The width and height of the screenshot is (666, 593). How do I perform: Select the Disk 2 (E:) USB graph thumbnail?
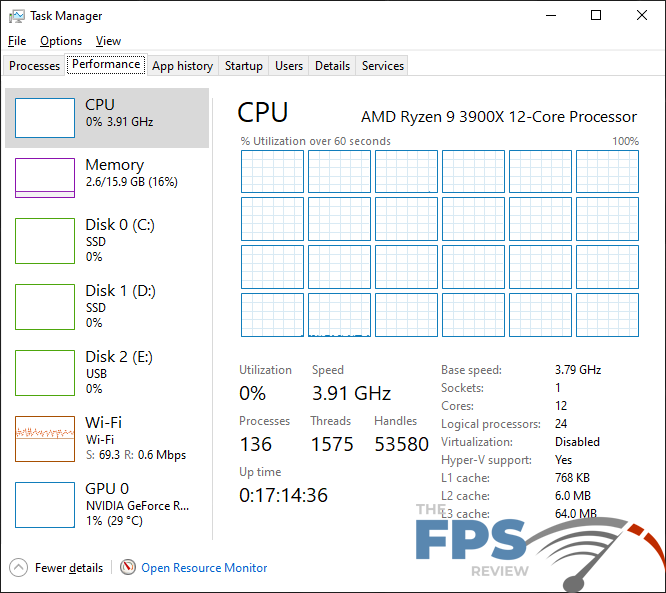(45, 373)
